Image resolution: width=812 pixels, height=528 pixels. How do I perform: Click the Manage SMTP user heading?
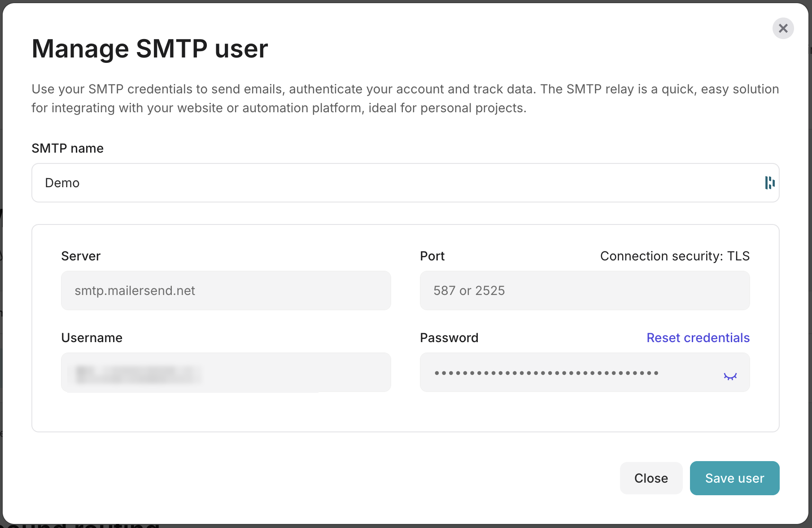pyautogui.click(x=150, y=48)
